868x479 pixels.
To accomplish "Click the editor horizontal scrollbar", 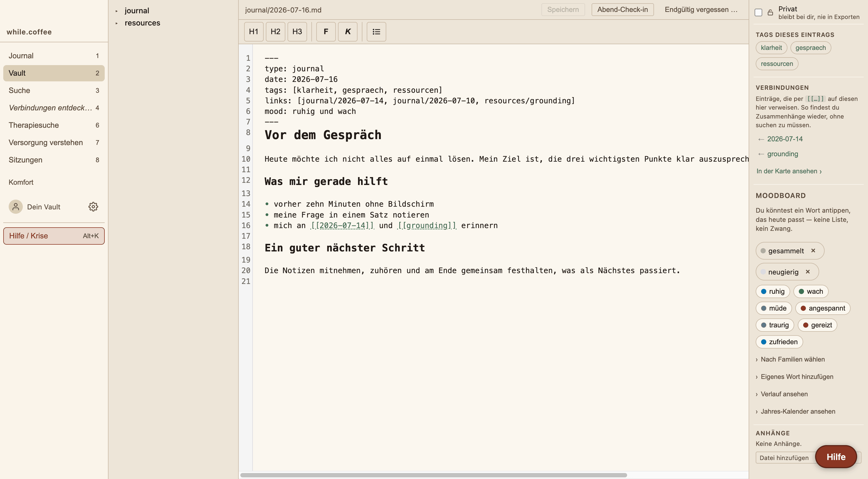I will point(433,475).
